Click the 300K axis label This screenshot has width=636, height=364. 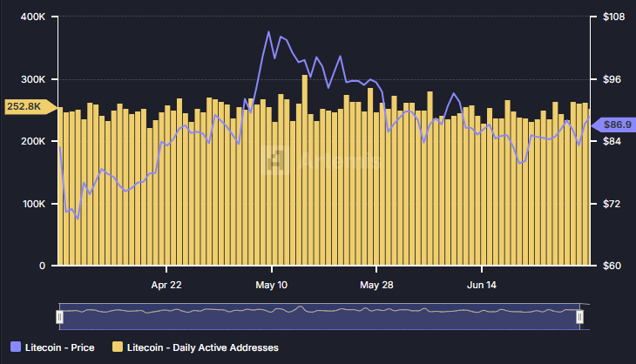click(x=33, y=79)
